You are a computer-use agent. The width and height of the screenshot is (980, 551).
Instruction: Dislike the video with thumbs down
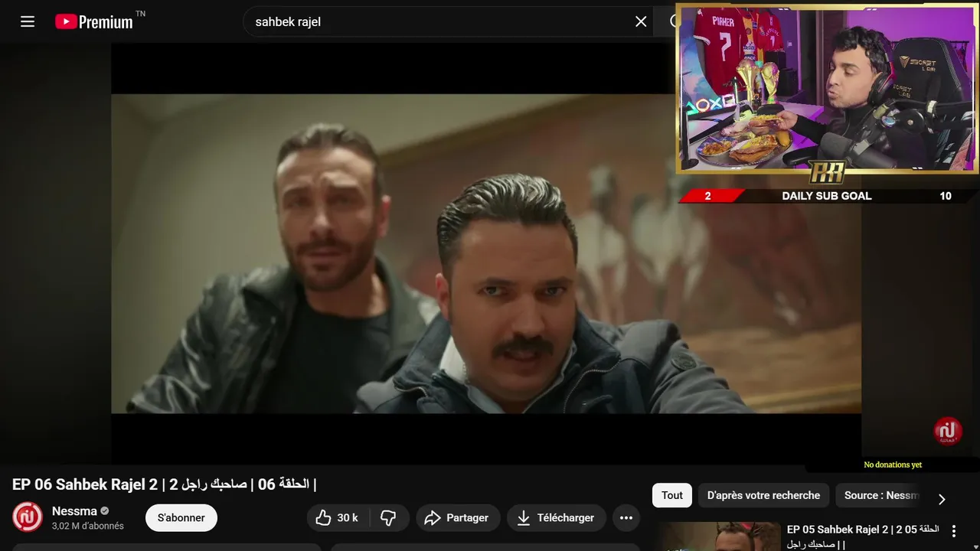click(x=388, y=518)
